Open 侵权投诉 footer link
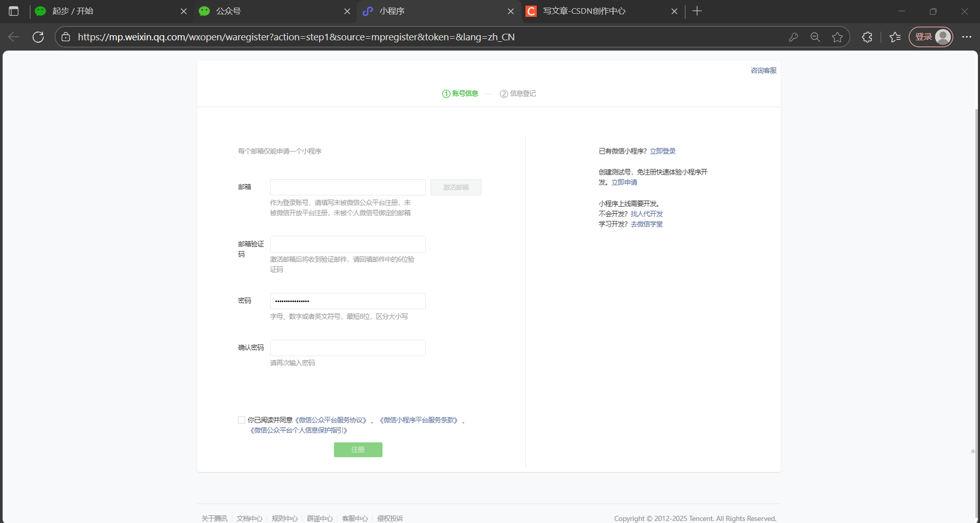 coord(390,518)
